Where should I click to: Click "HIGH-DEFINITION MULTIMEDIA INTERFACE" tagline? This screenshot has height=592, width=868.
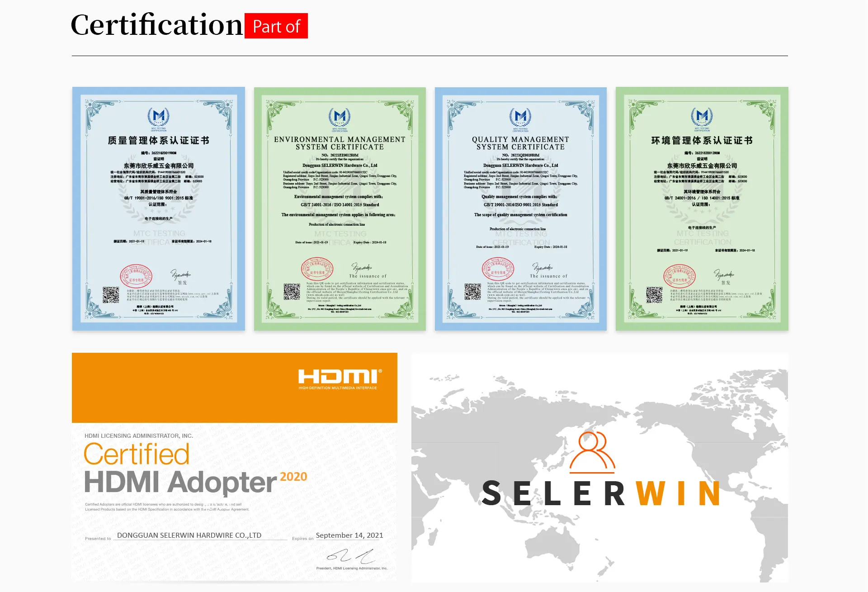(x=338, y=388)
